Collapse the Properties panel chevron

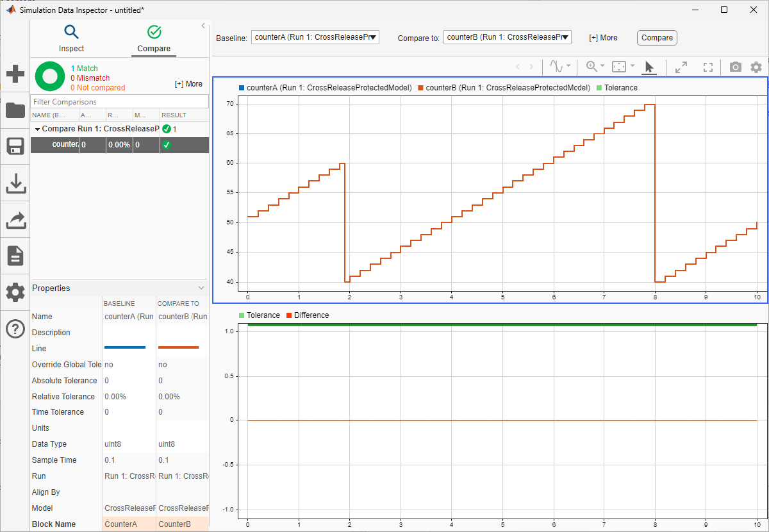click(x=201, y=288)
